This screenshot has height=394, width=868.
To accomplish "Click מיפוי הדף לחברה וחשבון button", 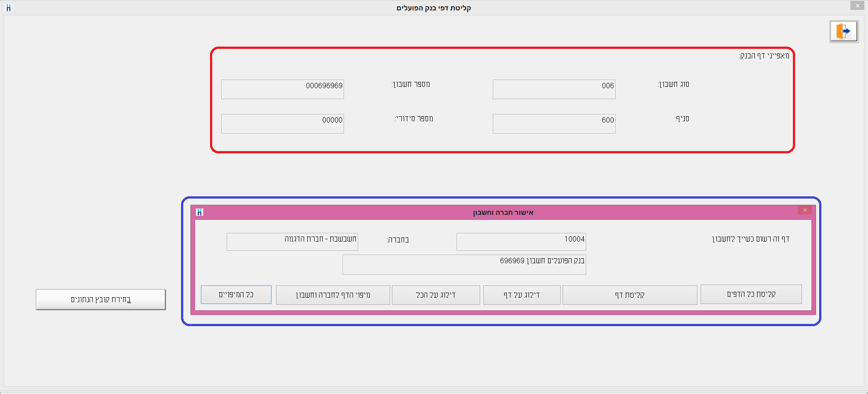I will point(333,295).
